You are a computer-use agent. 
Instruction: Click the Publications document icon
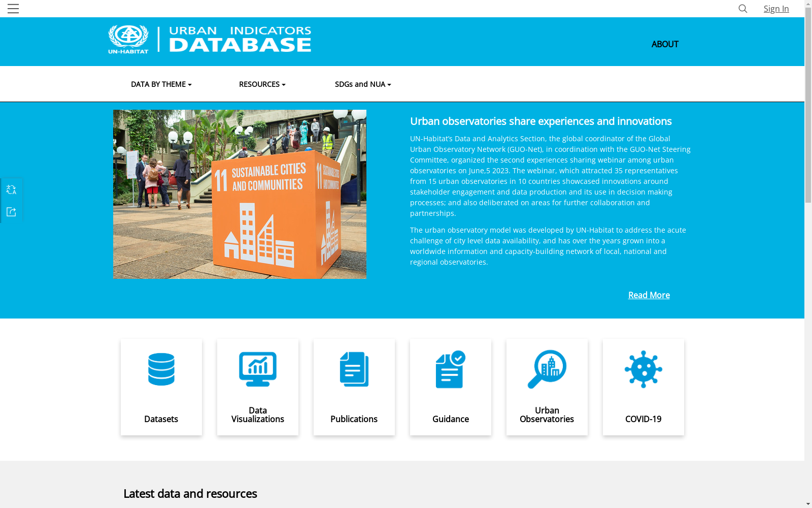[x=354, y=369]
